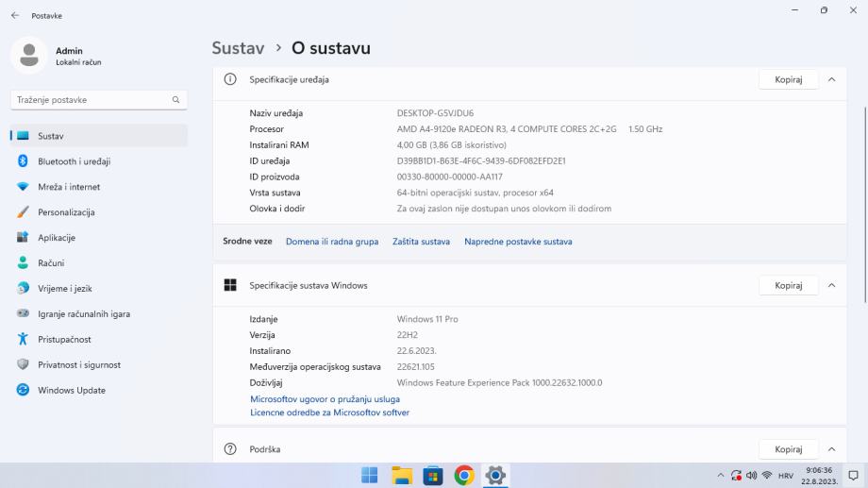Click the globe clock Vrijeme icon
Screen dimensions: 868x488
23,288
